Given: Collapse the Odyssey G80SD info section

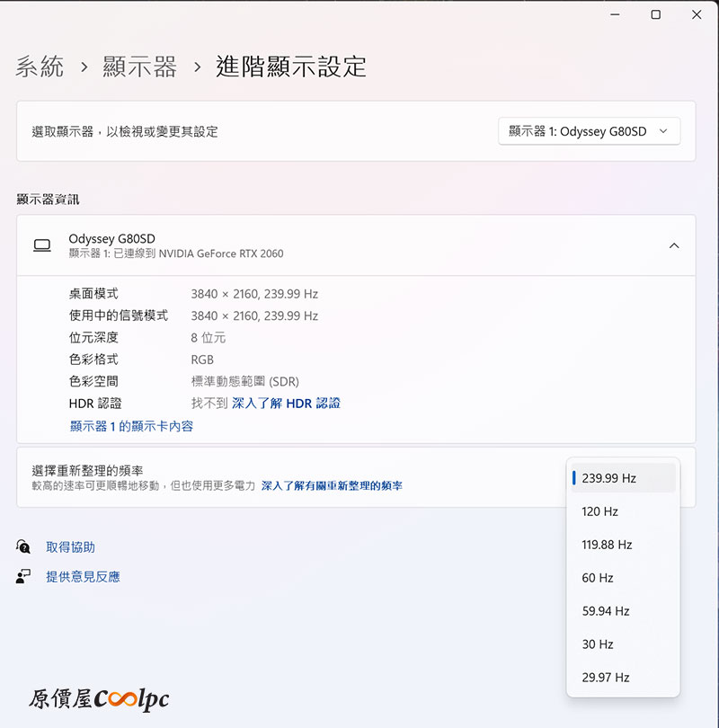Looking at the screenshot, I should (x=674, y=245).
